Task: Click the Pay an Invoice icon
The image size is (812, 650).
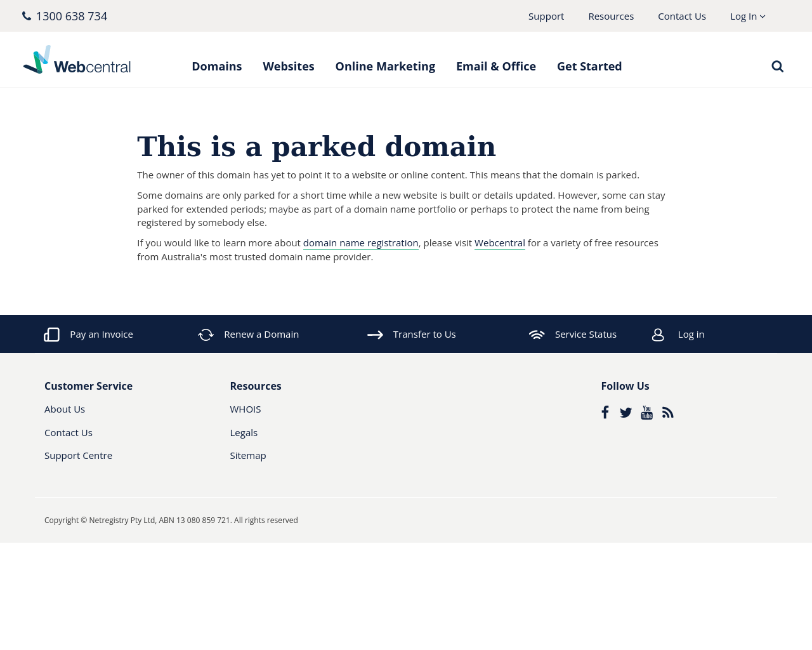Action: (x=51, y=335)
